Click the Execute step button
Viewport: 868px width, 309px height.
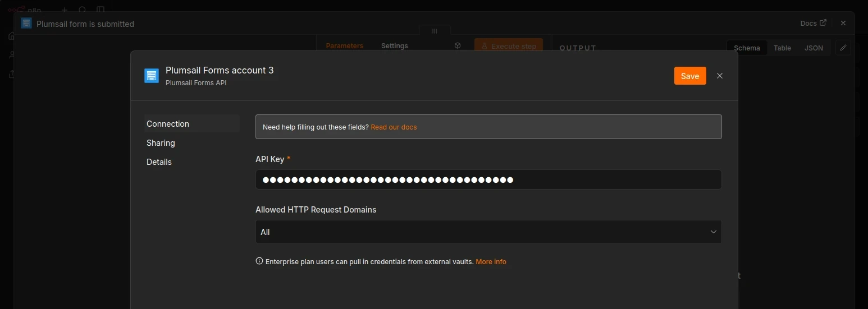point(509,46)
